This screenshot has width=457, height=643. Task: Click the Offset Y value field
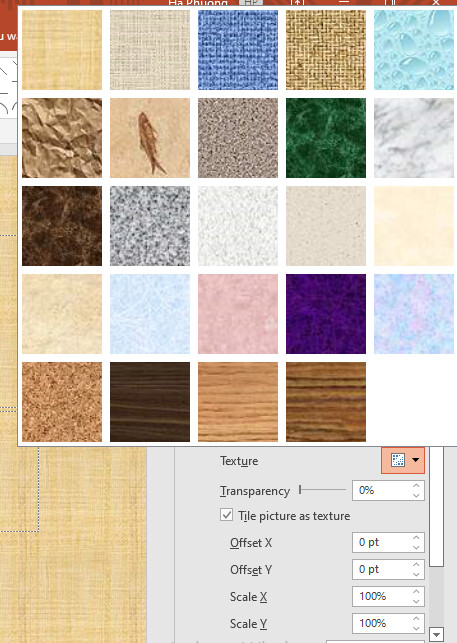click(381, 570)
